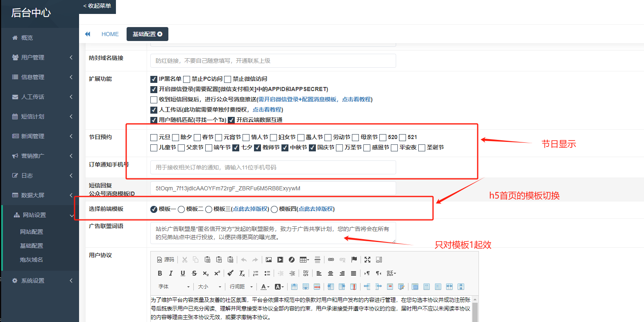
Task: Insert a video in the editor
Action: point(280,260)
